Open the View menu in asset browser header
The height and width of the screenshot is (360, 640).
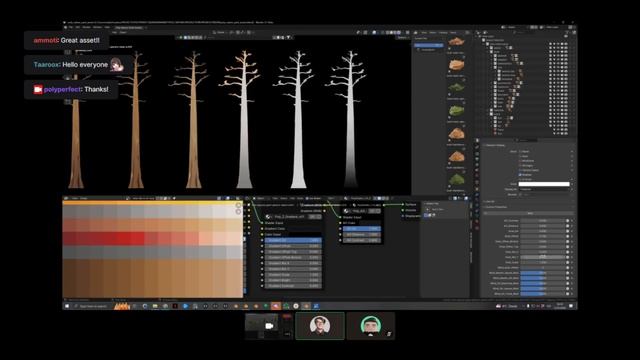pyautogui.click(x=424, y=33)
